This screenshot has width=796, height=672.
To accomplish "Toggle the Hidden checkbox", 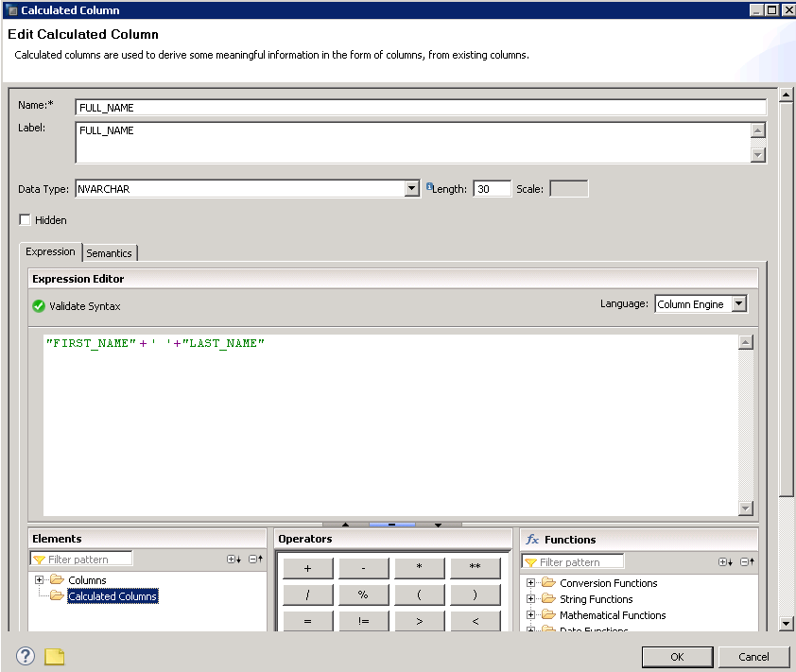I will [25, 220].
